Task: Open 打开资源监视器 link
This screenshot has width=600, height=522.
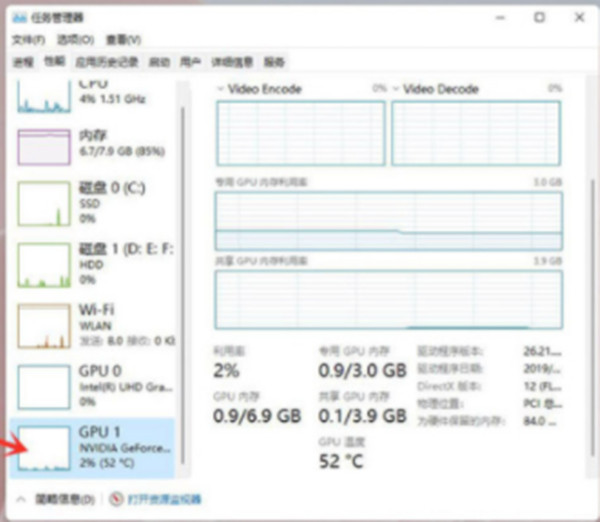Action: 164,499
